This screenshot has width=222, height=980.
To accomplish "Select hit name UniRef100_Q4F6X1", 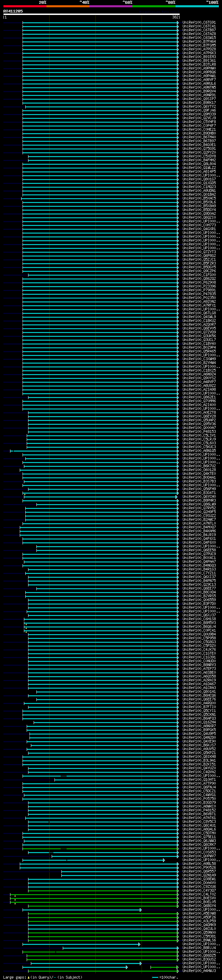I will [199, 539].
